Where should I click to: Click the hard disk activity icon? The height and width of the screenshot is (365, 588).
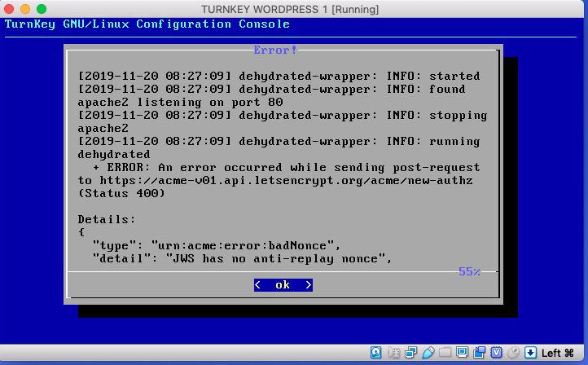click(x=376, y=353)
